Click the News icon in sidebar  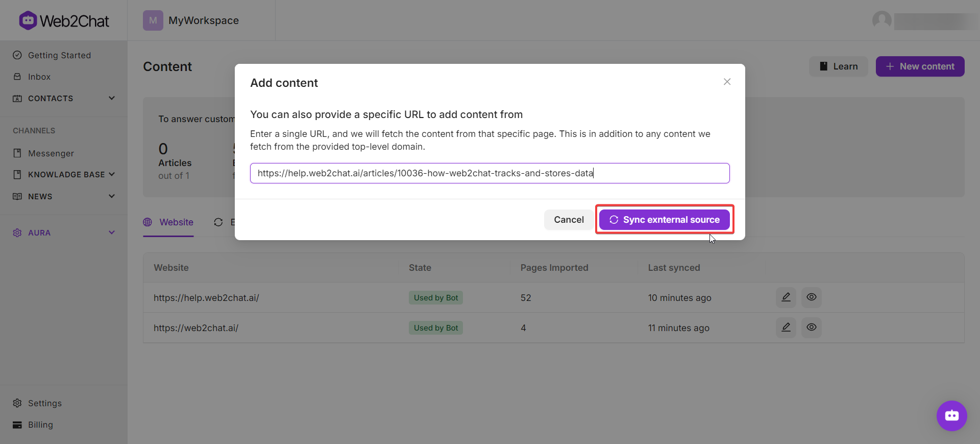coord(17,196)
